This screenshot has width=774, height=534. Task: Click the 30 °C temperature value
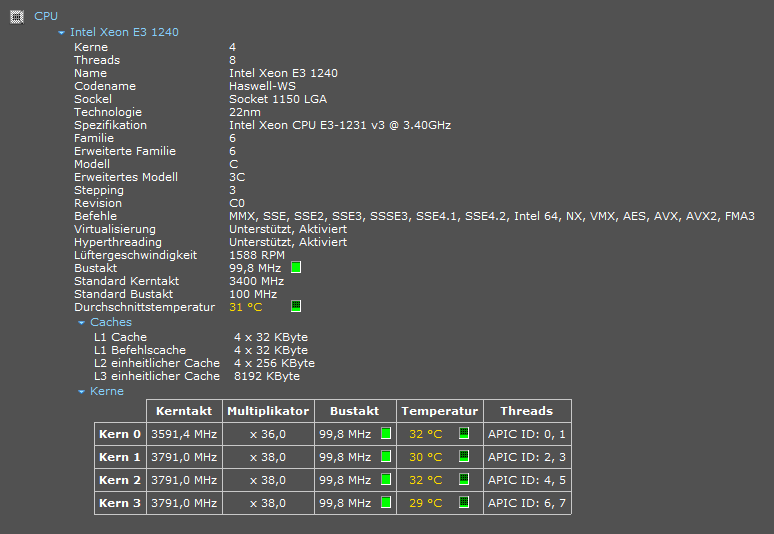[426, 457]
